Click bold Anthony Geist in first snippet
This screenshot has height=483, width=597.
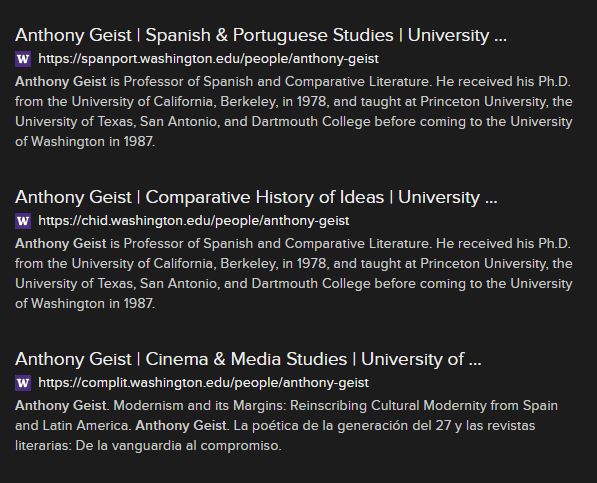pyautogui.click(x=61, y=81)
